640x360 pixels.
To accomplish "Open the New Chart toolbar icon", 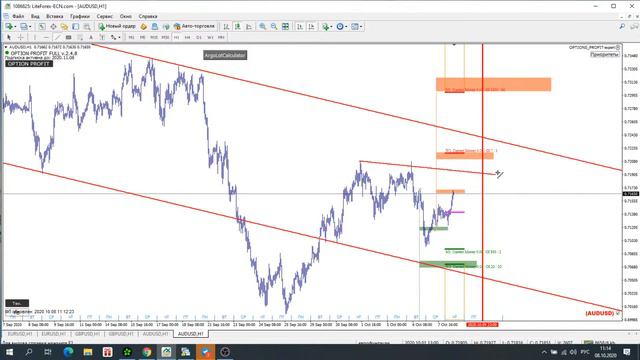I will point(9,27).
